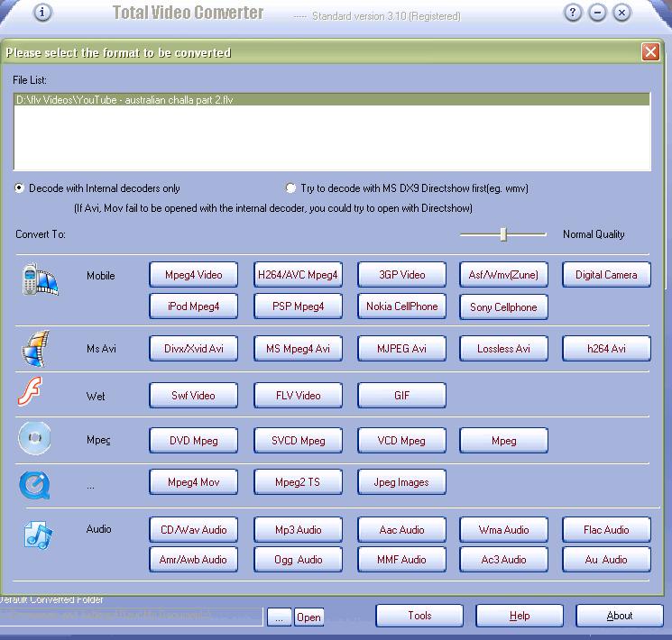Click the Help button at bottom
Image resolution: width=672 pixels, height=640 pixels.
520,616
